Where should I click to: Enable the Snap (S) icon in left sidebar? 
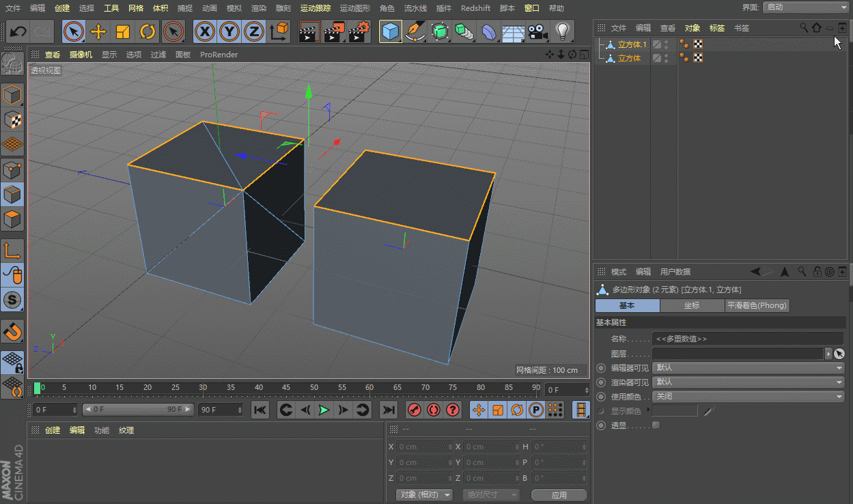tap(12, 300)
